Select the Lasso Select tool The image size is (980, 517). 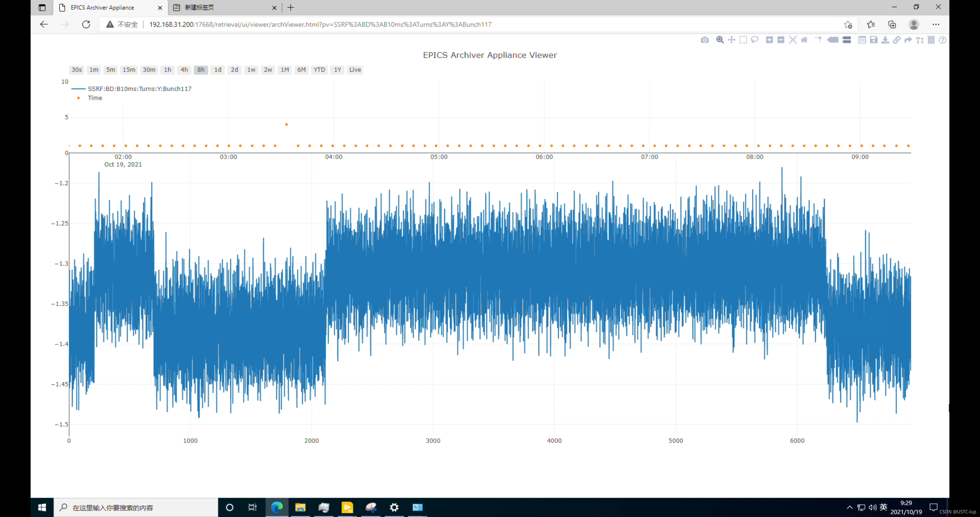tap(755, 40)
